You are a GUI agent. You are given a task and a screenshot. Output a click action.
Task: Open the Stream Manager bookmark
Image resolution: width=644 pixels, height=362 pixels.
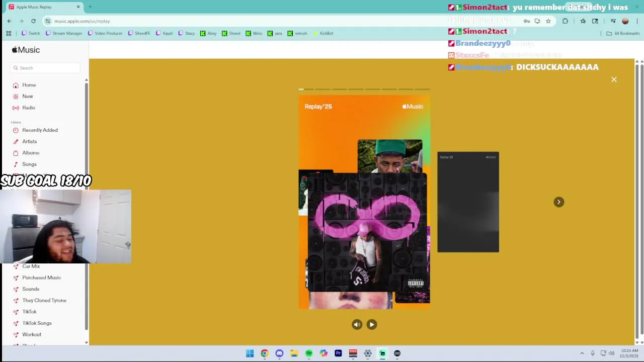tap(64, 33)
